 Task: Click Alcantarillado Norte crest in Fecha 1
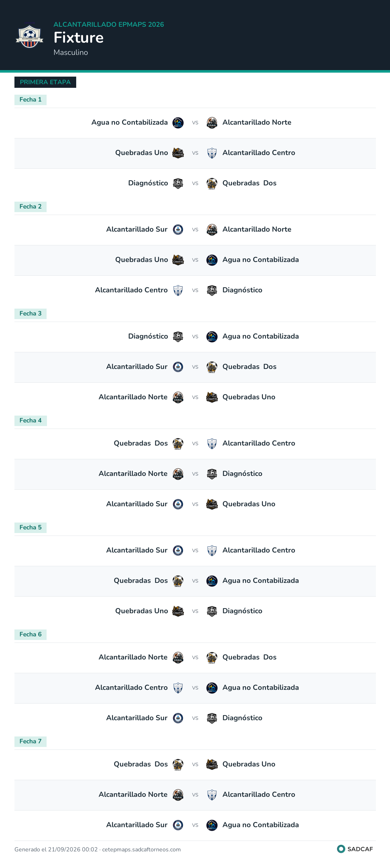click(x=212, y=123)
